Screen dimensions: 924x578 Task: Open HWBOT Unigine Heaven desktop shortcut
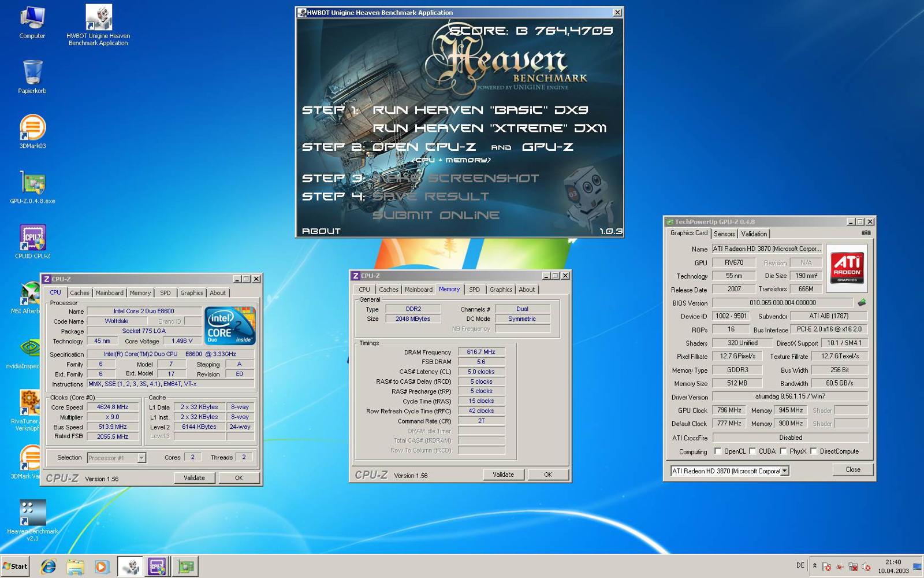click(98, 25)
